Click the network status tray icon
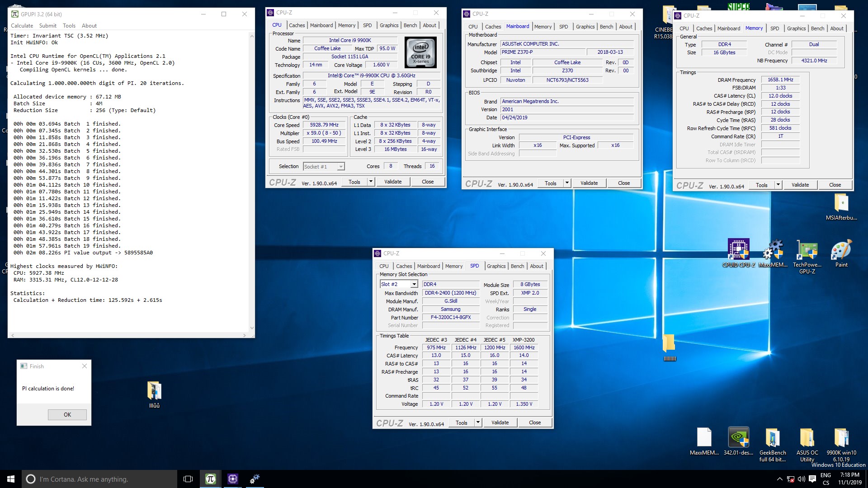The height and width of the screenshot is (488, 868). pos(790,479)
